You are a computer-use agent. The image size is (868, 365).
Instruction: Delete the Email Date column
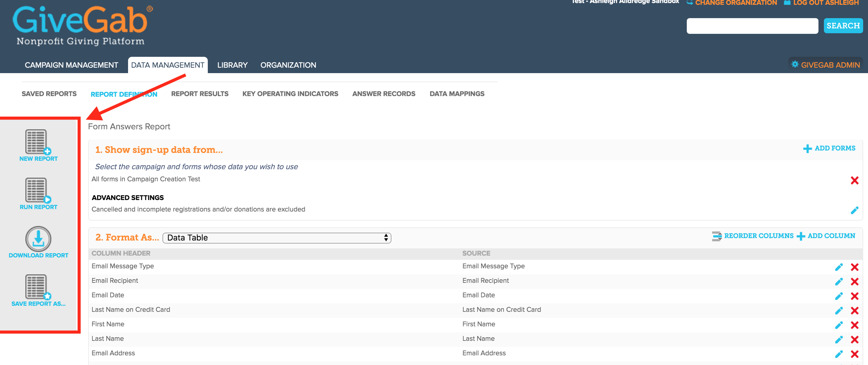[854, 296]
